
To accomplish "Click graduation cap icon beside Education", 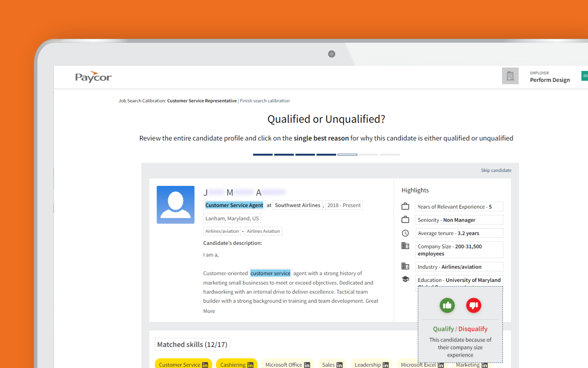I will pyautogui.click(x=405, y=279).
